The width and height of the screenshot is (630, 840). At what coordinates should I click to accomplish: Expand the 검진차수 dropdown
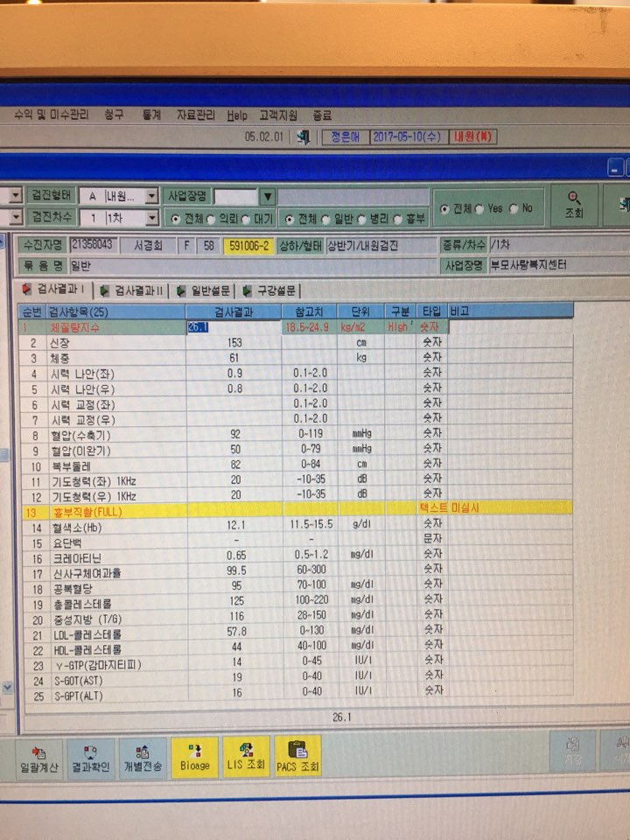tap(152, 218)
